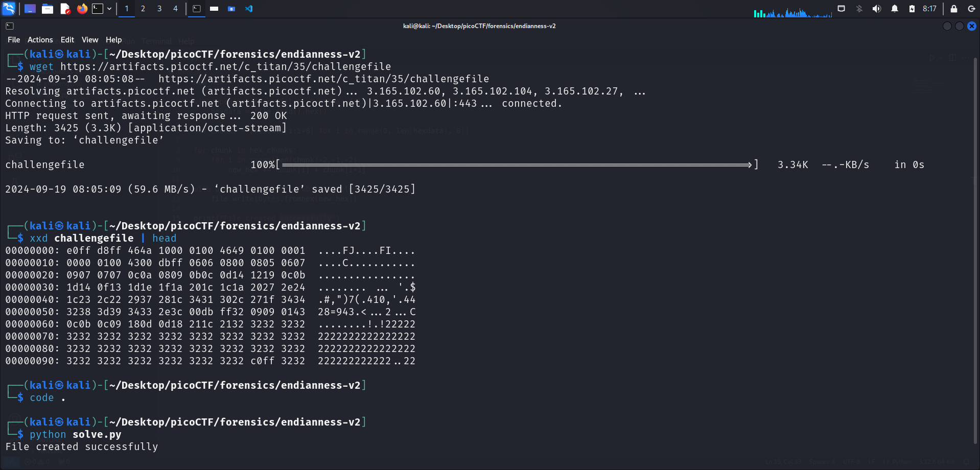The height and width of the screenshot is (470, 980).
Task: Open the notifications bell
Action: (895, 9)
